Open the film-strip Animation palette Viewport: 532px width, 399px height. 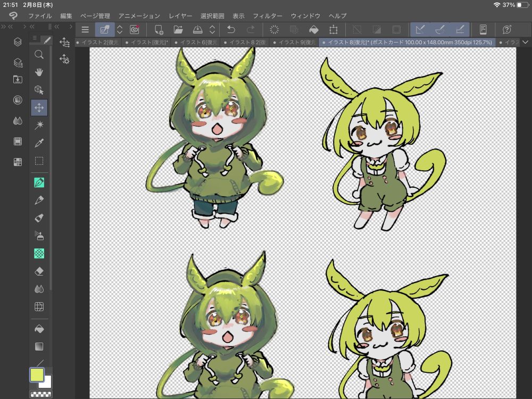point(18,141)
